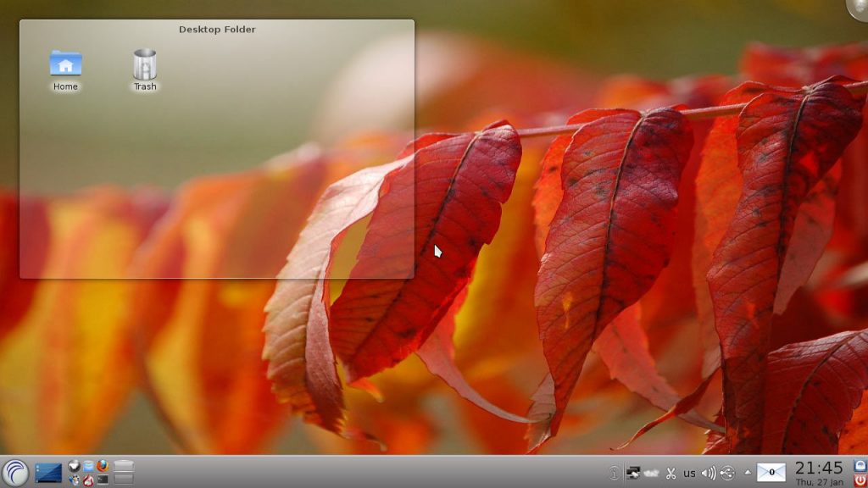Switch keyboard layout via the us indicator
This screenshot has width=868, height=488.
click(x=689, y=473)
